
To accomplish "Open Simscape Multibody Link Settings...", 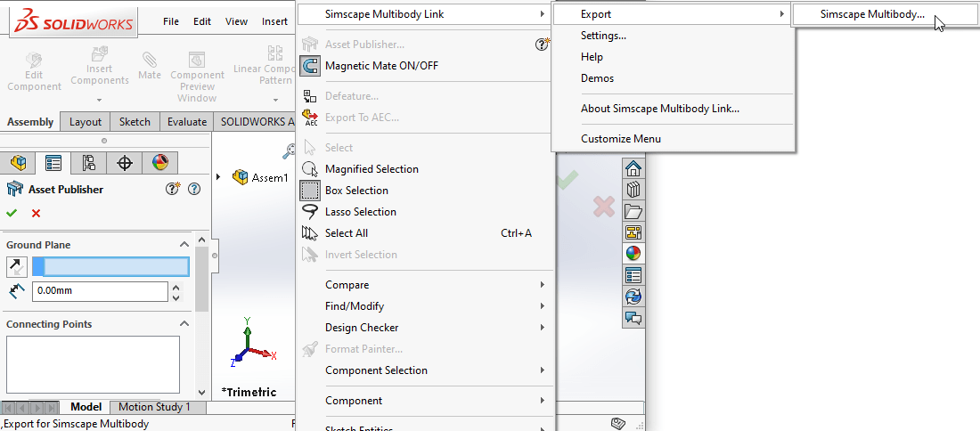I will [x=604, y=36].
